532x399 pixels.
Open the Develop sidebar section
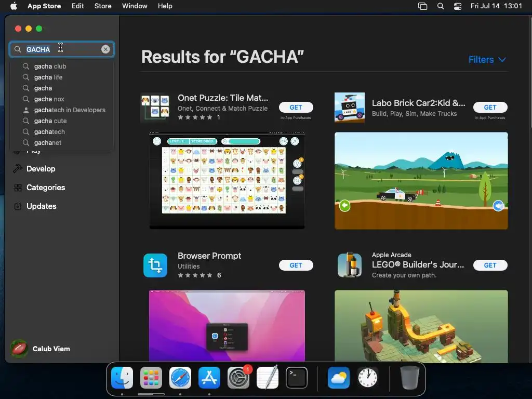pos(41,169)
